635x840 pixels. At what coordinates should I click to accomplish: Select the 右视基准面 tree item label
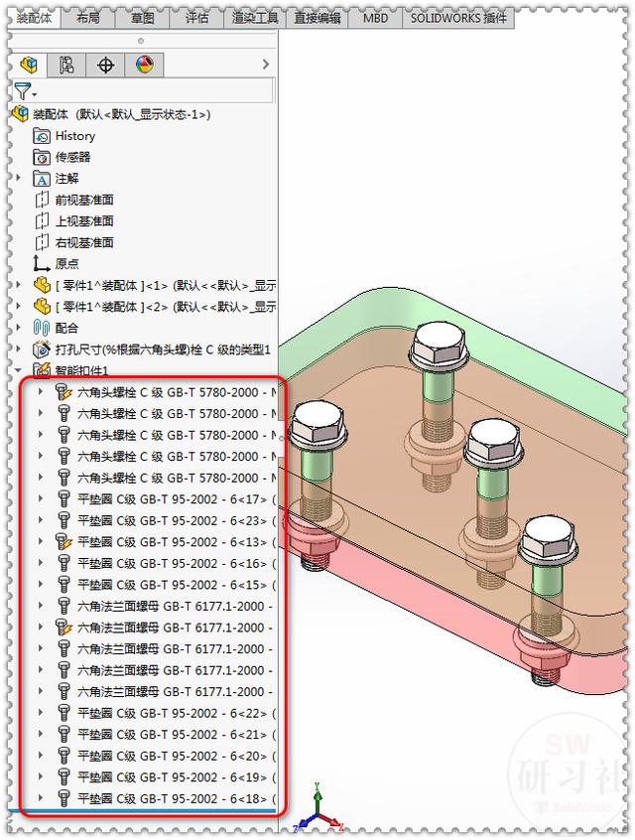click(84, 242)
